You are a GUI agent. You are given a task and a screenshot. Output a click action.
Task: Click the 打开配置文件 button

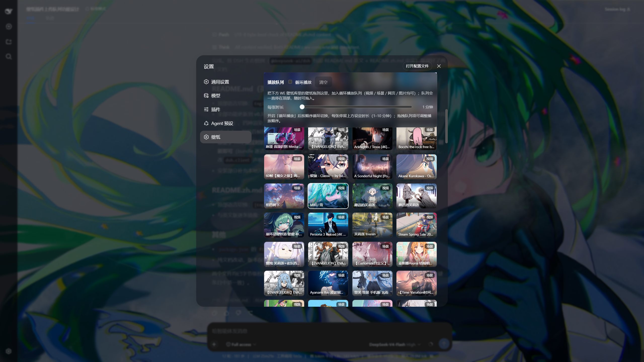417,66
